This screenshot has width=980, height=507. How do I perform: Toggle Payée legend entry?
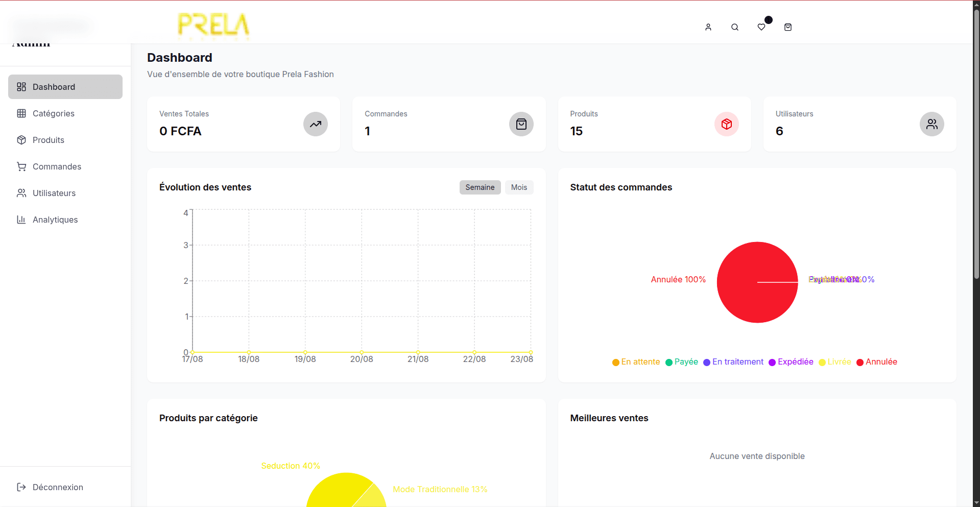click(681, 362)
